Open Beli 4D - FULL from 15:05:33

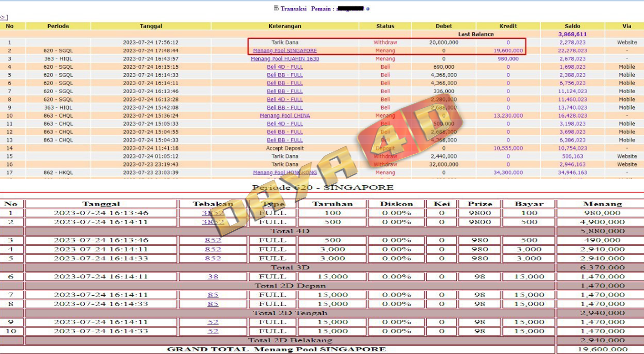285,124
